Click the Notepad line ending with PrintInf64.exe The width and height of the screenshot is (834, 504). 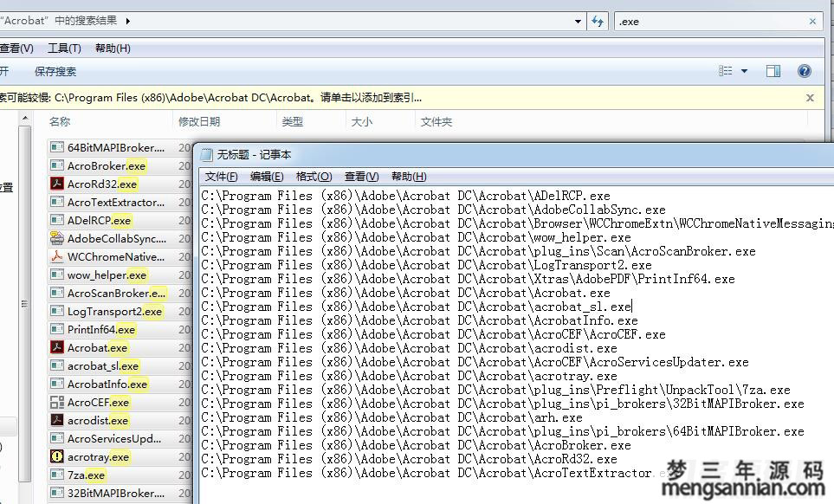(x=468, y=279)
